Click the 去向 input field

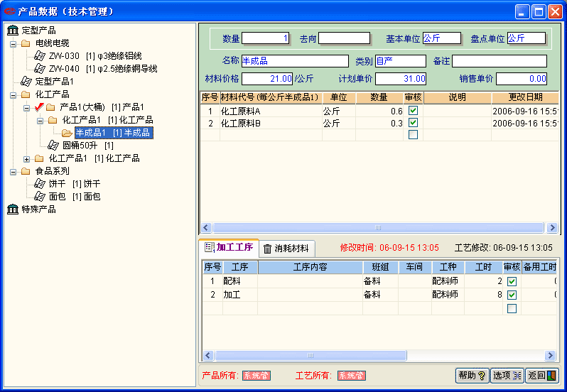tap(344, 38)
